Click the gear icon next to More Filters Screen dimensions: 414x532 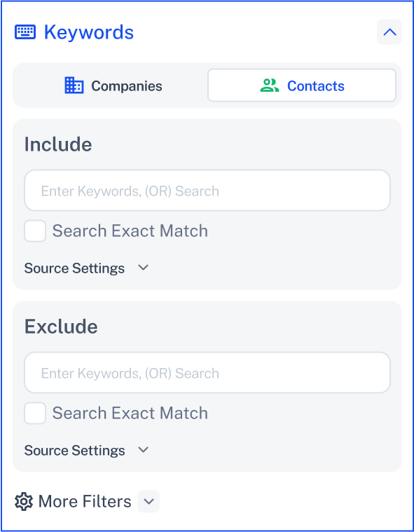[x=24, y=501]
